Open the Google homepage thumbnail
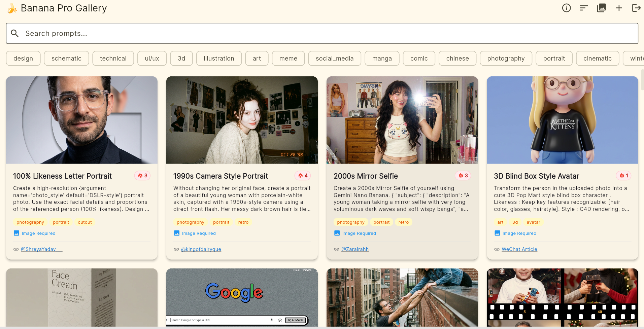The height and width of the screenshot is (329, 644). pyautogui.click(x=242, y=297)
